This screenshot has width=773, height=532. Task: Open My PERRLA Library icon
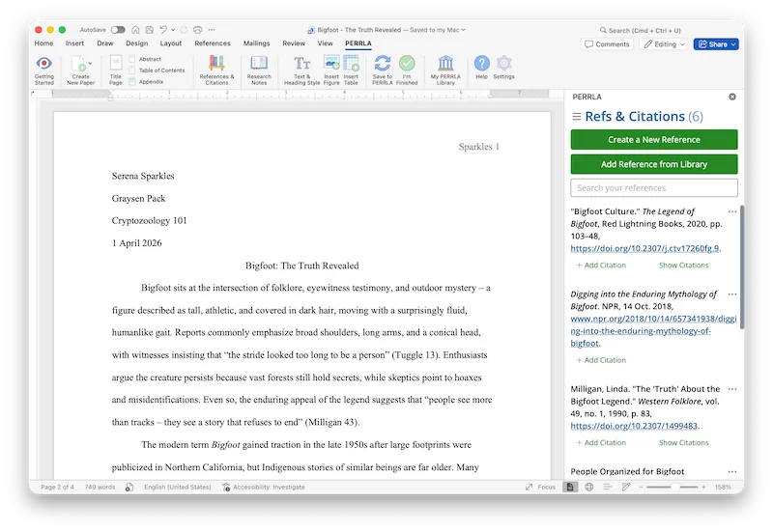(445, 63)
